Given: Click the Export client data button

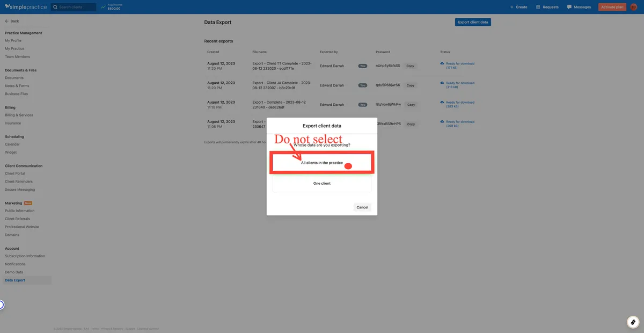Looking at the screenshot, I should tap(473, 22).
